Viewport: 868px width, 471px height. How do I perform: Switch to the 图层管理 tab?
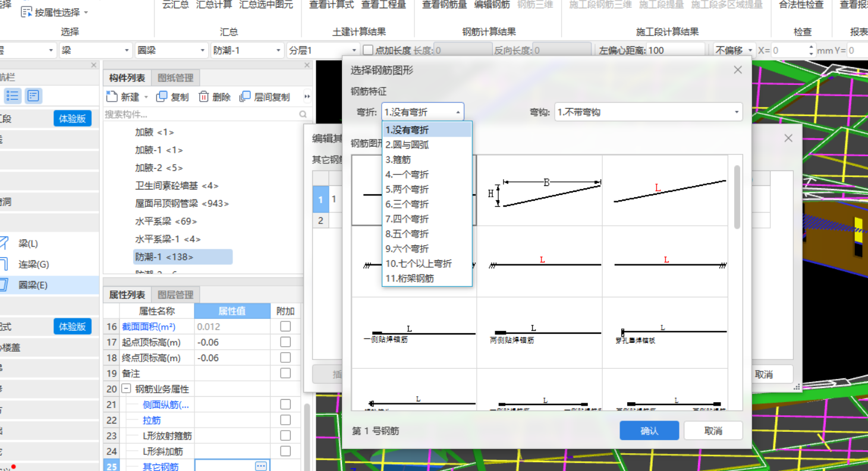coord(175,295)
